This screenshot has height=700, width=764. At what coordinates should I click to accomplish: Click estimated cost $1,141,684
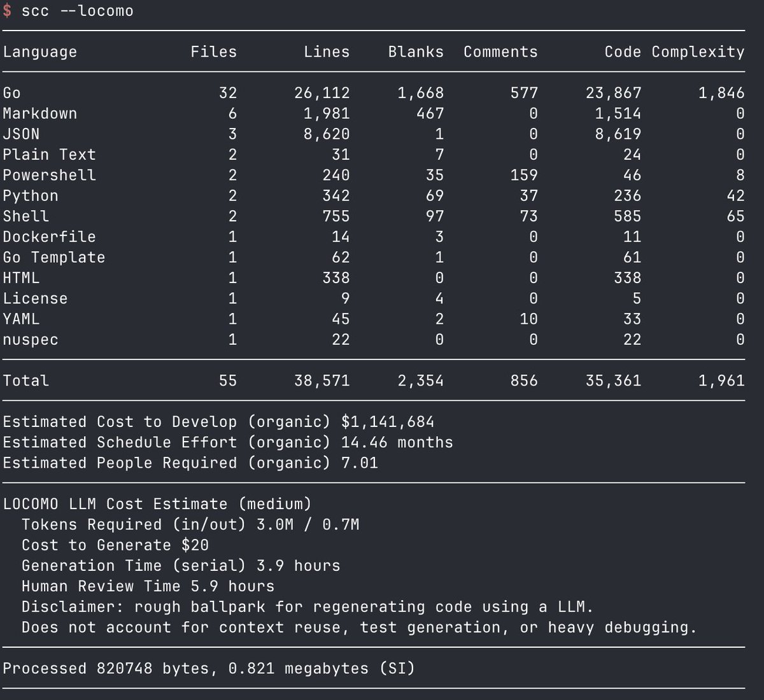388,422
